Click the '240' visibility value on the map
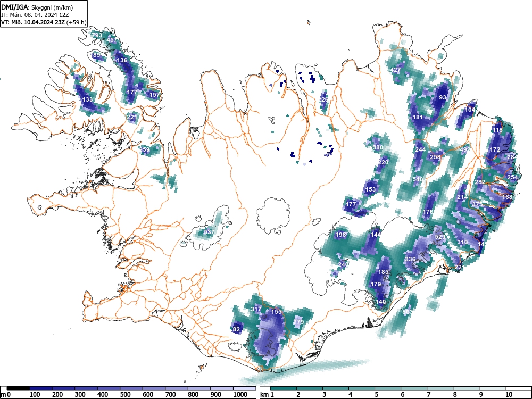Screen dimensions: 532x399 (x=343, y=264)
